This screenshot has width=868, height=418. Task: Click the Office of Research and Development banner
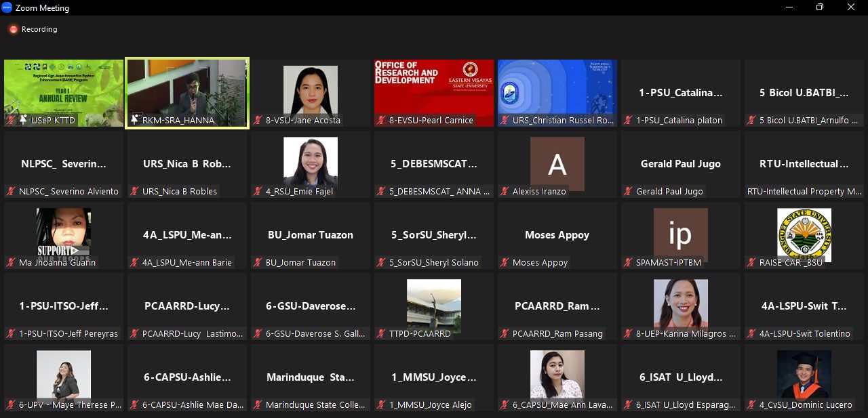click(434, 93)
